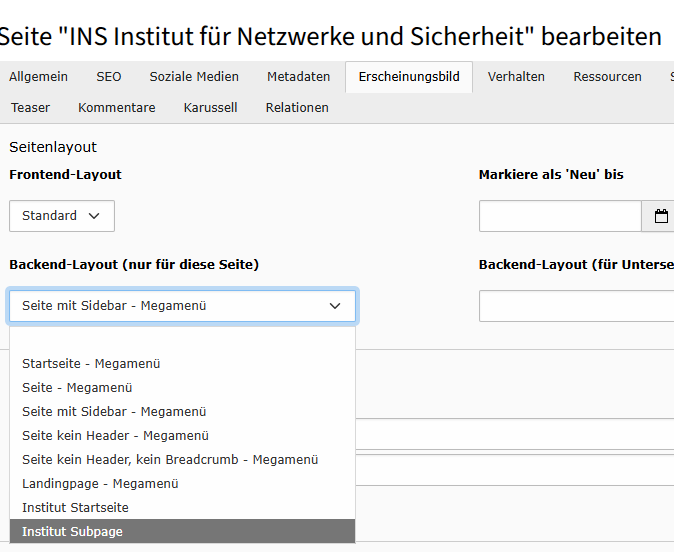The width and height of the screenshot is (674, 552).
Task: Open the Verhalten tab
Action: (x=516, y=77)
